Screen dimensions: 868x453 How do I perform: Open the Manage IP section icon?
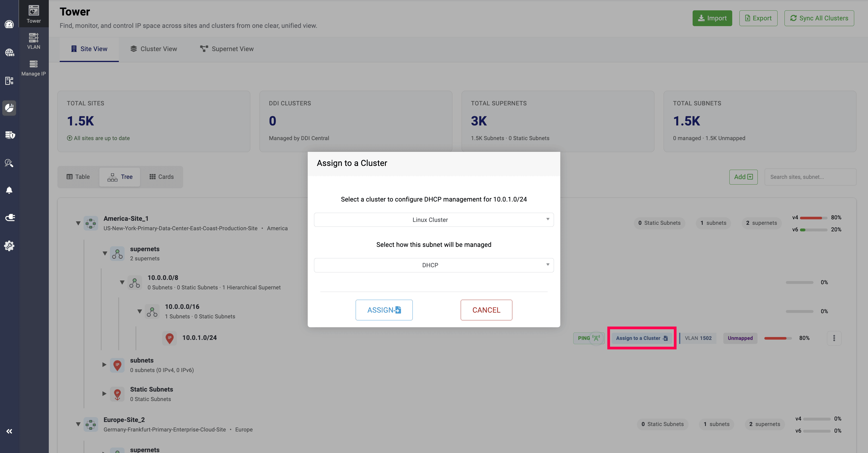point(33,68)
